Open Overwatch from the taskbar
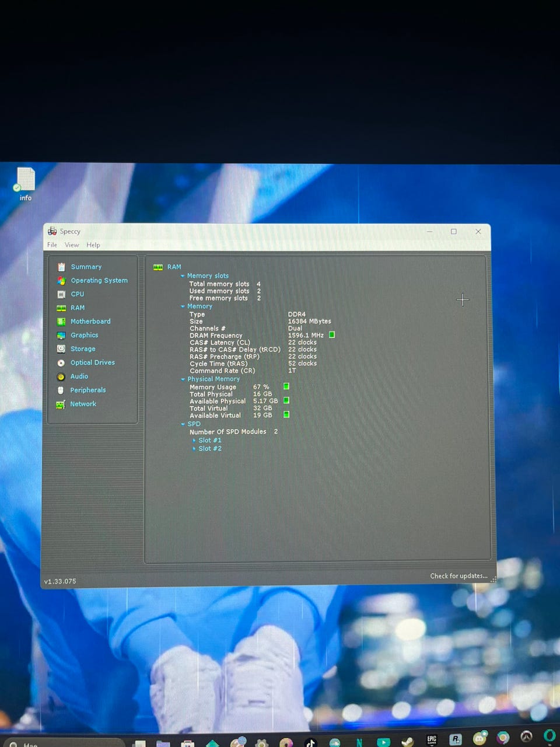Screen dimensions: 560x747 click(527, 737)
